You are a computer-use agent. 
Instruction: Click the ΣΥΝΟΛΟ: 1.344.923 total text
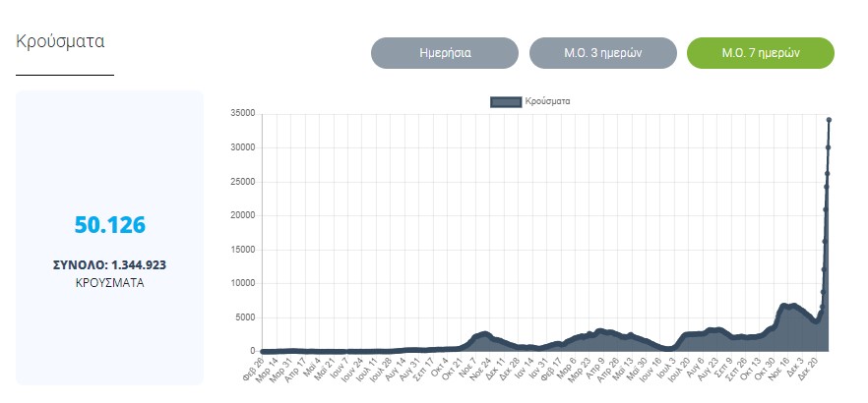click(110, 264)
